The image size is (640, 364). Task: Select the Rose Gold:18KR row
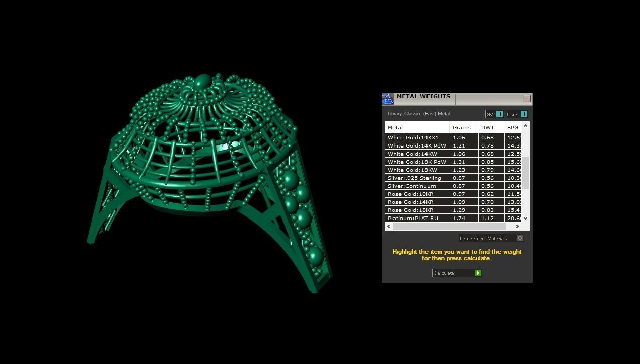pyautogui.click(x=453, y=210)
